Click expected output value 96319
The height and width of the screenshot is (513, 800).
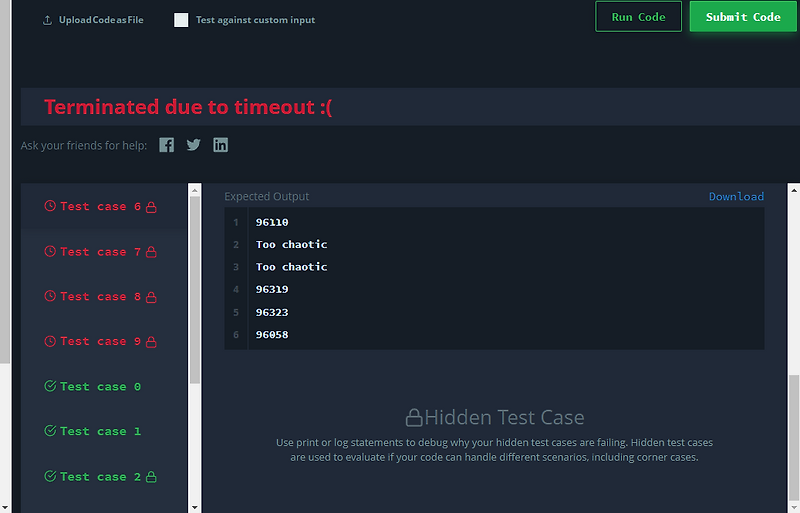click(x=272, y=289)
